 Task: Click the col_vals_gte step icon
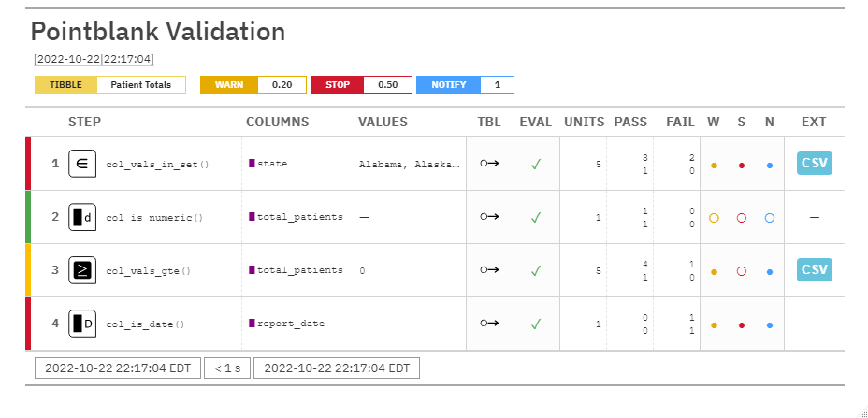(82, 270)
